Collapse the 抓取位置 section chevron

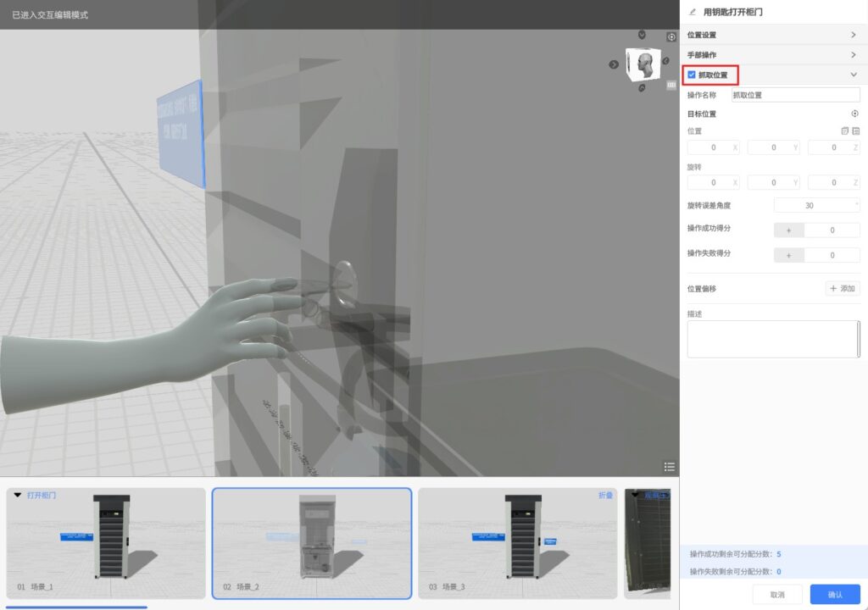(x=853, y=75)
